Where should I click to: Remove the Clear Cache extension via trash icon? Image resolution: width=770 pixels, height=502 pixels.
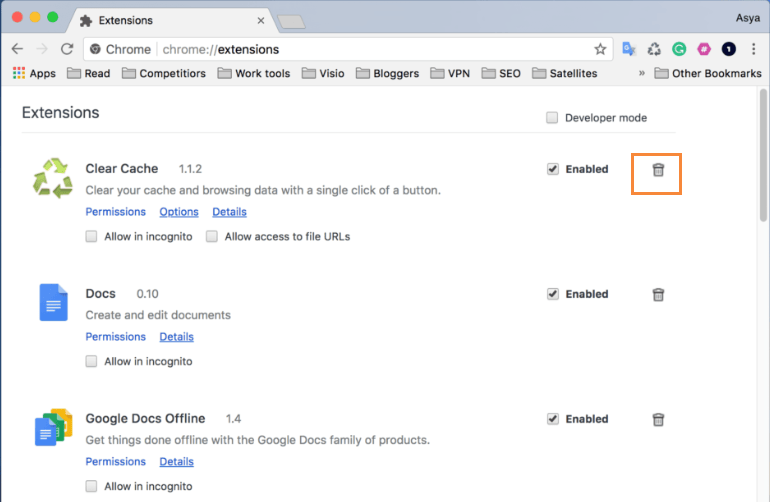click(658, 169)
